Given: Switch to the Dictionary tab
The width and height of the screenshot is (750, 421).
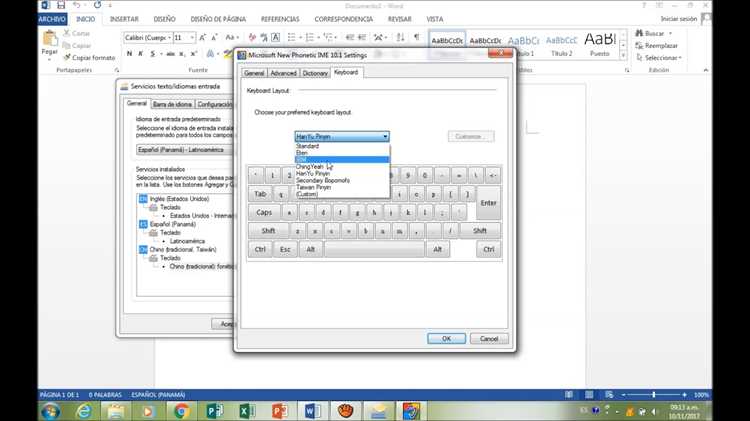Looking at the screenshot, I should coord(315,73).
